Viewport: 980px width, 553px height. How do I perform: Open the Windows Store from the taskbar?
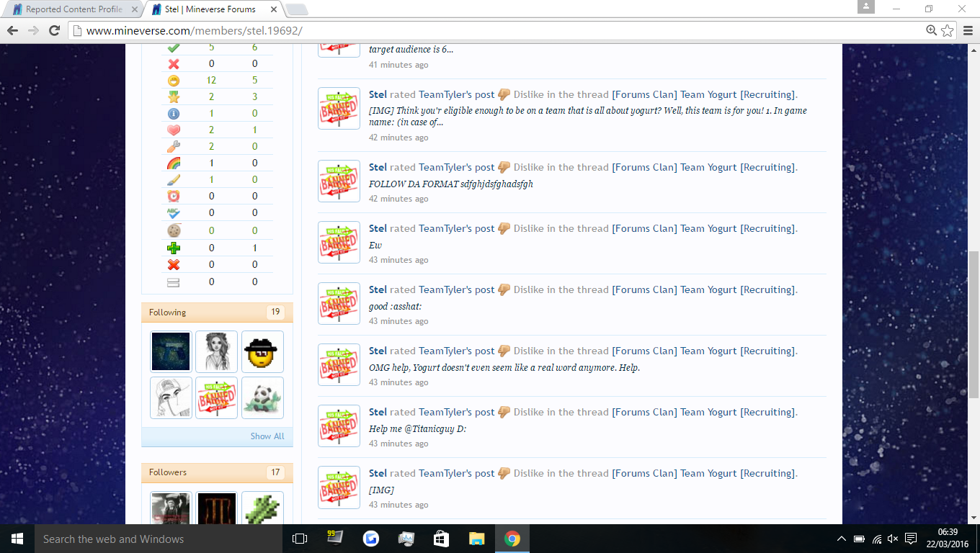click(x=441, y=539)
